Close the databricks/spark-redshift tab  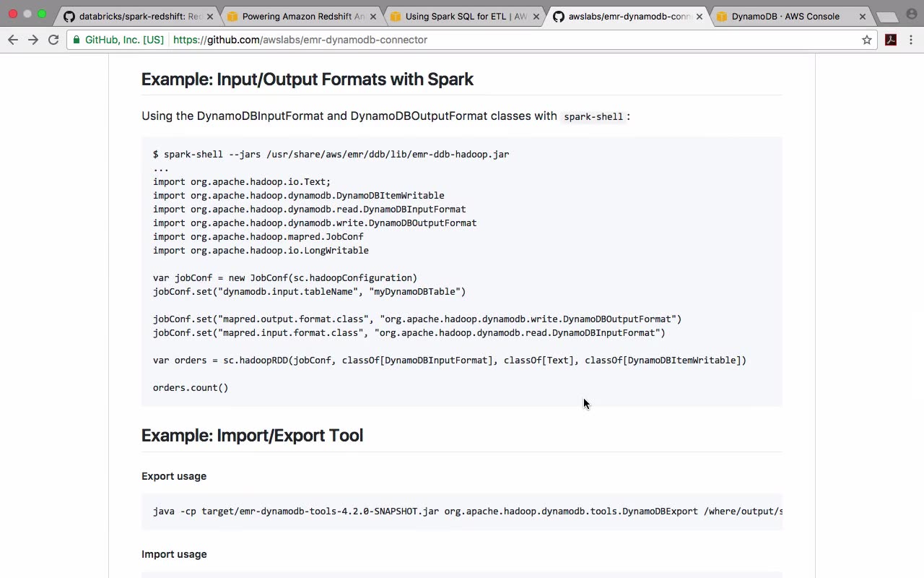pos(209,16)
